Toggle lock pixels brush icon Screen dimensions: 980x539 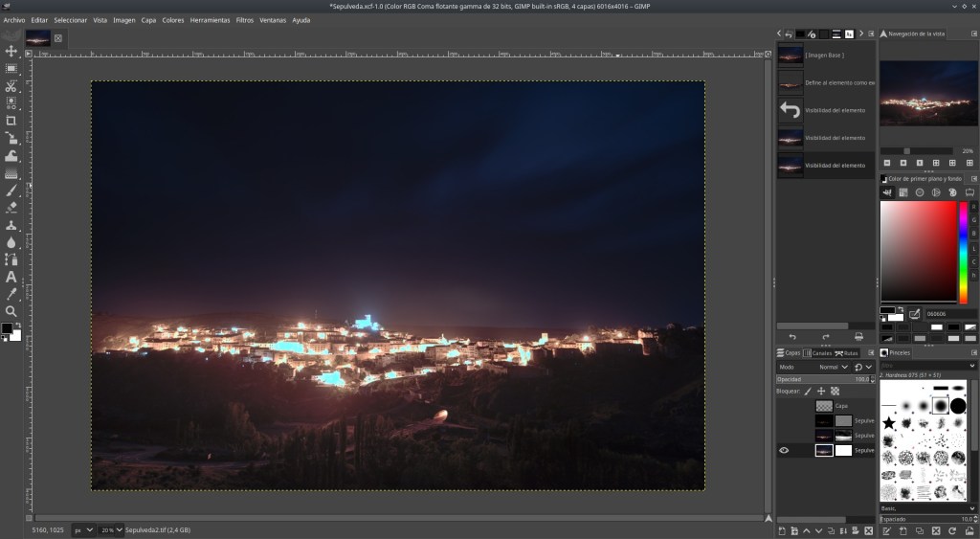click(x=807, y=391)
